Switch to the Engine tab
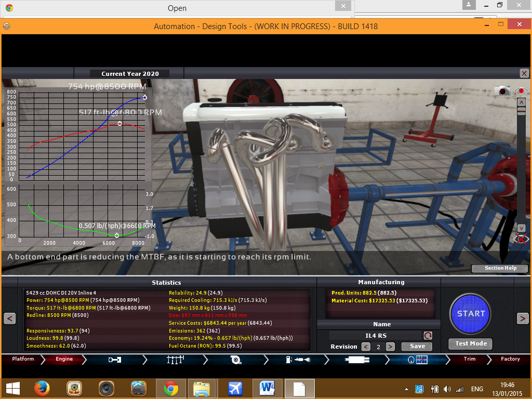The image size is (532, 399). coord(64,359)
